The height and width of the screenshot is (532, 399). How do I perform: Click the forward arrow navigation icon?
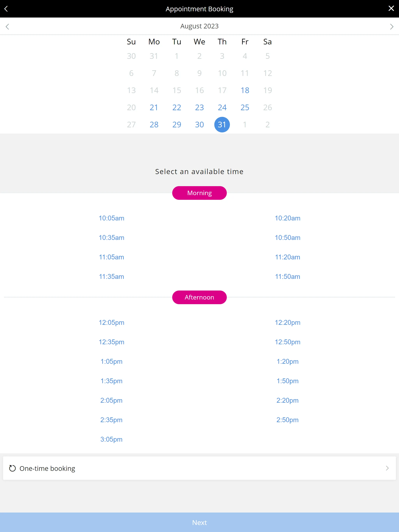(x=391, y=26)
